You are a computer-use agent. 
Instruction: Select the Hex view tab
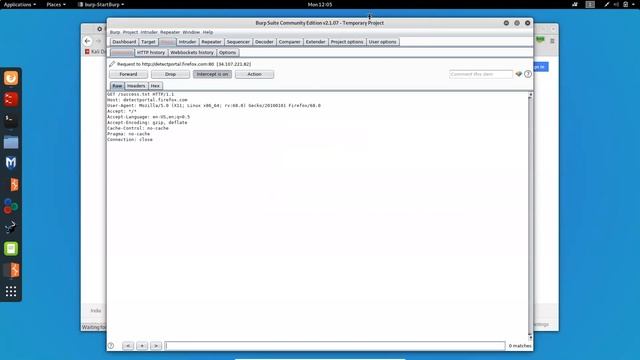155,86
